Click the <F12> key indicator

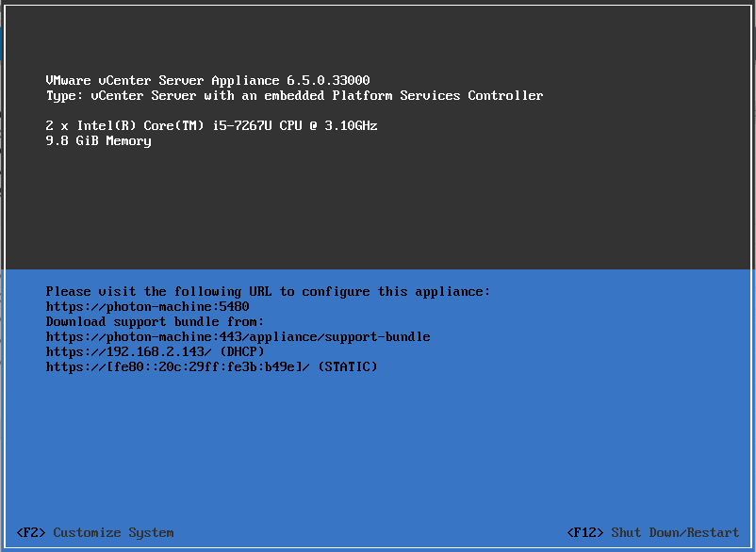coord(585,533)
